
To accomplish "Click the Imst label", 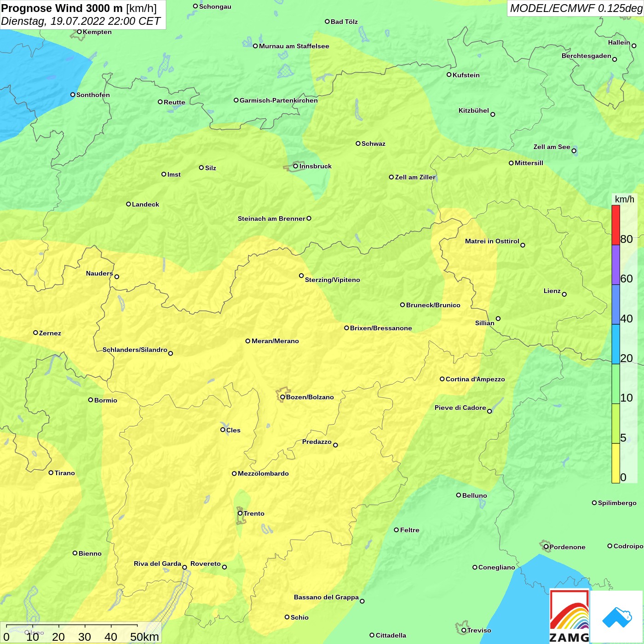I will pos(174,174).
